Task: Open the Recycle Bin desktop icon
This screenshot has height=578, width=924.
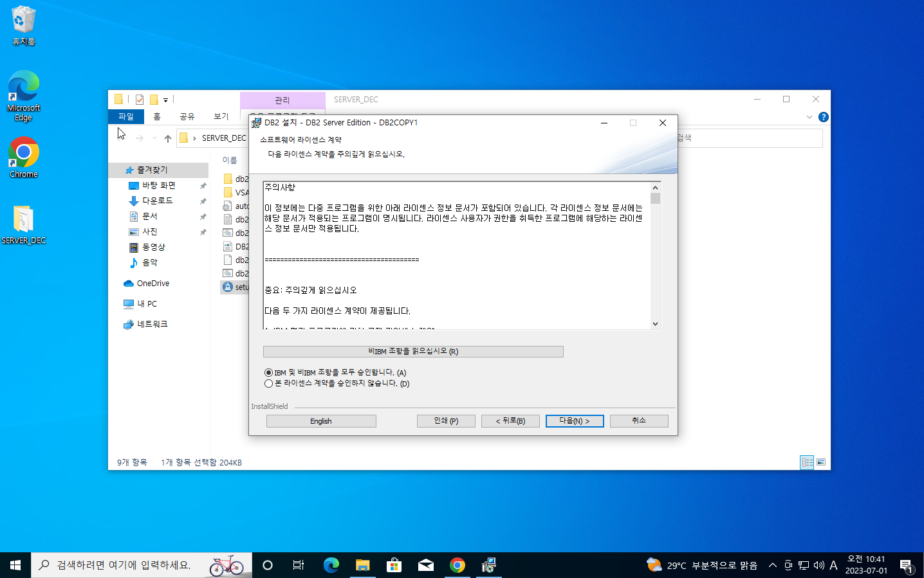Action: click(x=24, y=26)
